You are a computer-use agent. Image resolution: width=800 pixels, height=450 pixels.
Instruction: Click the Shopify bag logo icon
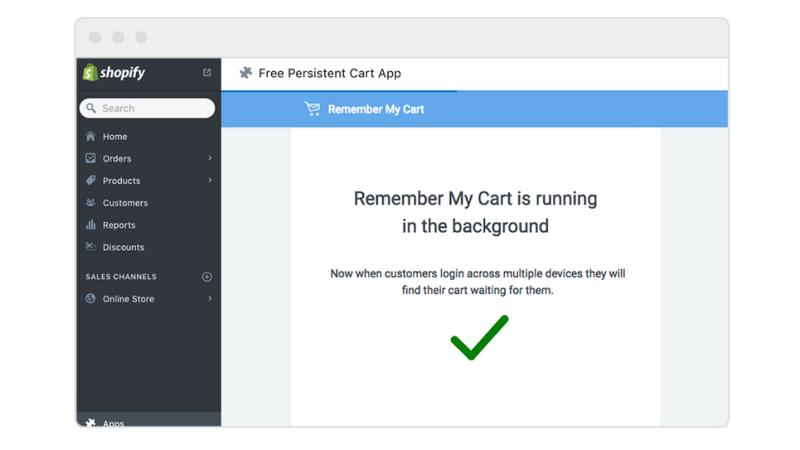90,72
